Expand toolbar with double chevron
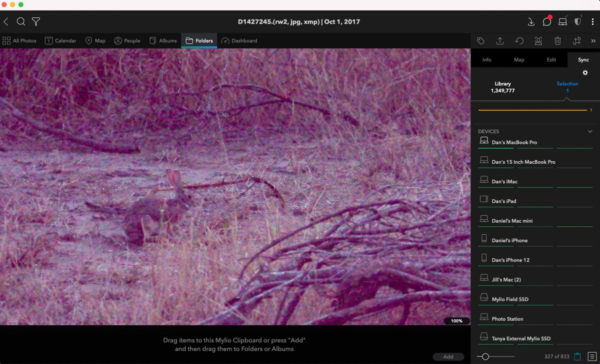This screenshot has height=364, width=600. point(593,41)
